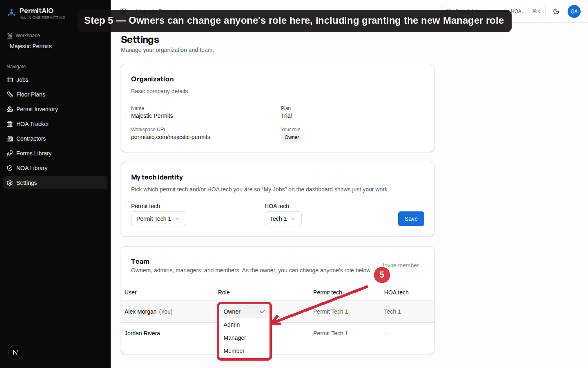Viewport: 588px width, 368px height.
Task: Click the HOA Tracker building icon
Action: 10,124
